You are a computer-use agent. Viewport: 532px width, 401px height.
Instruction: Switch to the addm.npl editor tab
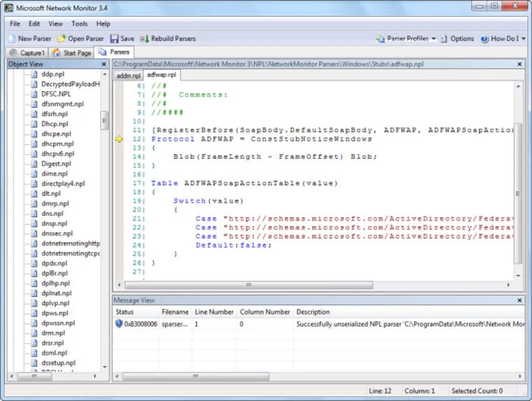[x=128, y=75]
